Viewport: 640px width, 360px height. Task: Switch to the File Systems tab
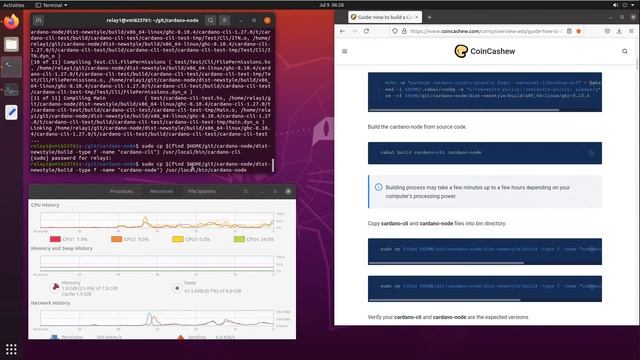[202, 191]
